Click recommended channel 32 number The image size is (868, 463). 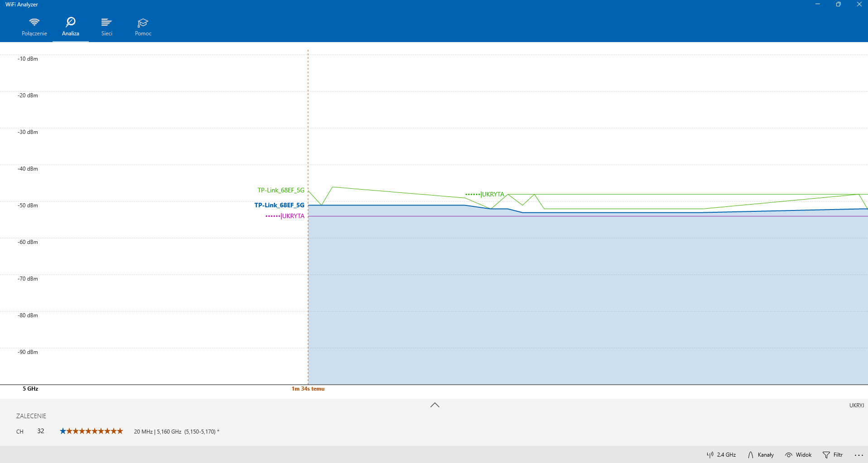(x=41, y=431)
